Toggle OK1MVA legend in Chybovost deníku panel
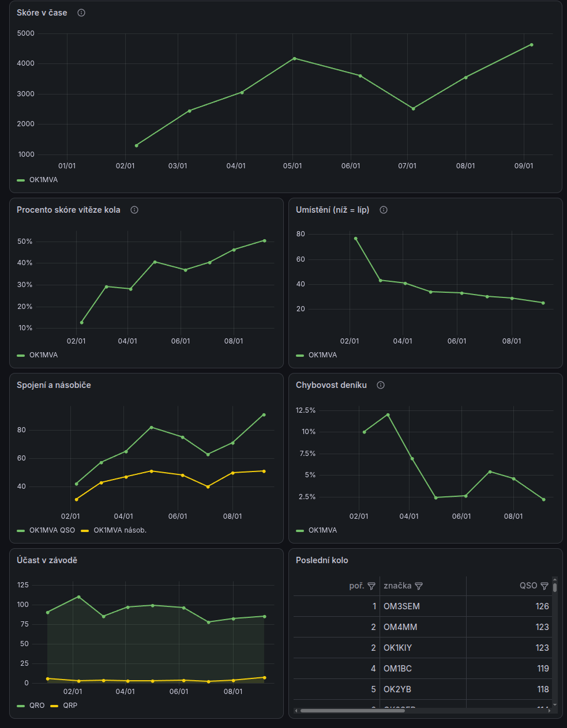567x728 pixels. click(x=322, y=530)
